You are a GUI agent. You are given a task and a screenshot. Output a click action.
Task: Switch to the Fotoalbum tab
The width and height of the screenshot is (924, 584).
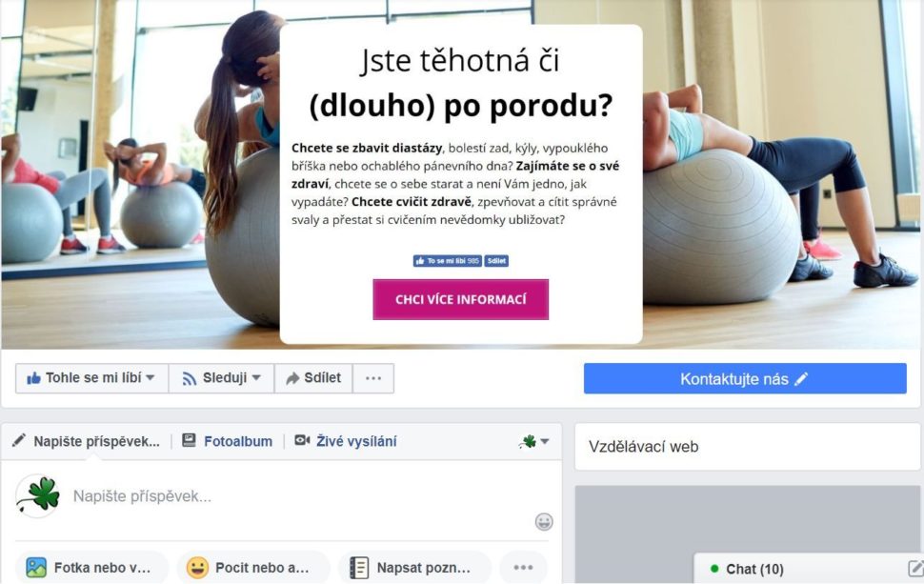pos(228,441)
